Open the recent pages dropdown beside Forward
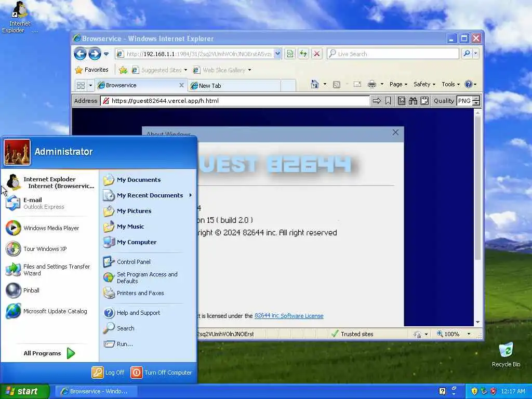This screenshot has width=532, height=399. (106, 54)
